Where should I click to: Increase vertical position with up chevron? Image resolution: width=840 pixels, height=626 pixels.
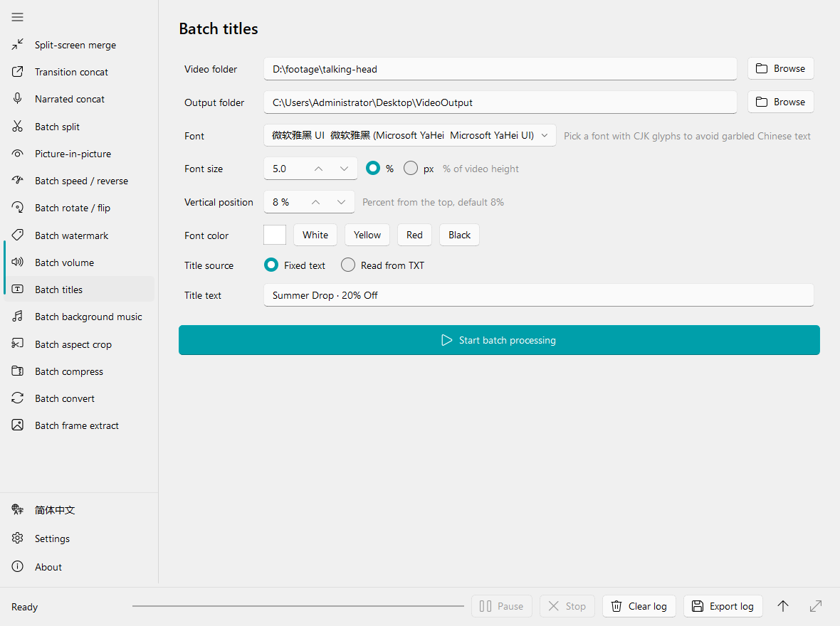pyautogui.click(x=315, y=202)
